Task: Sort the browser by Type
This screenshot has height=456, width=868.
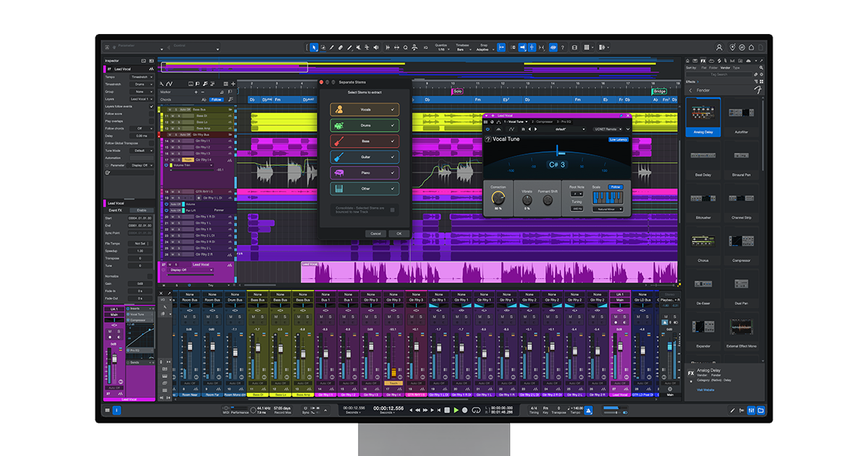Action: 736,67
